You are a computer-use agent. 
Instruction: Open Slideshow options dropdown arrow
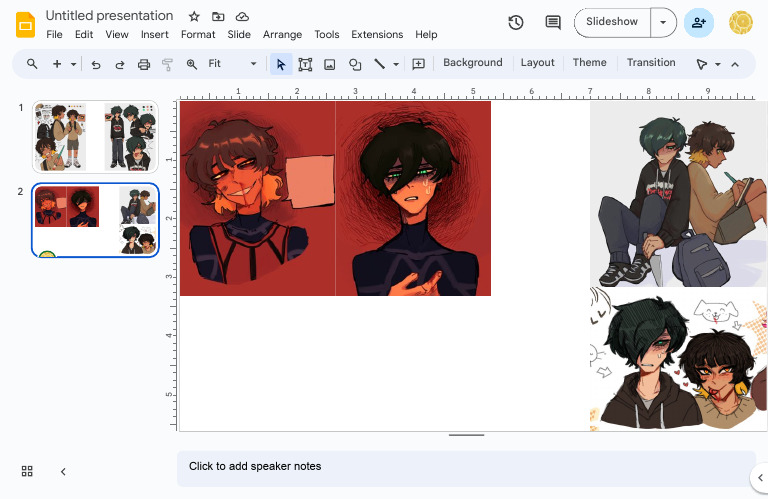pyautogui.click(x=663, y=23)
